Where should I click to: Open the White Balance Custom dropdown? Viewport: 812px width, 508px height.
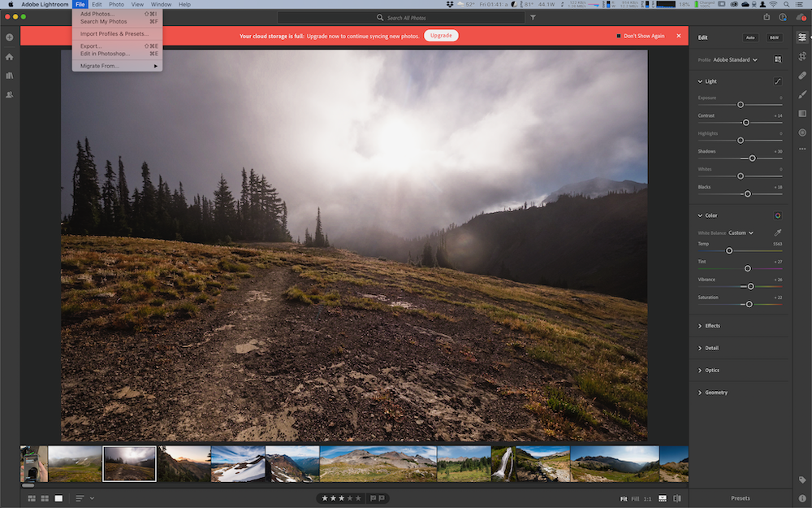[x=741, y=232]
